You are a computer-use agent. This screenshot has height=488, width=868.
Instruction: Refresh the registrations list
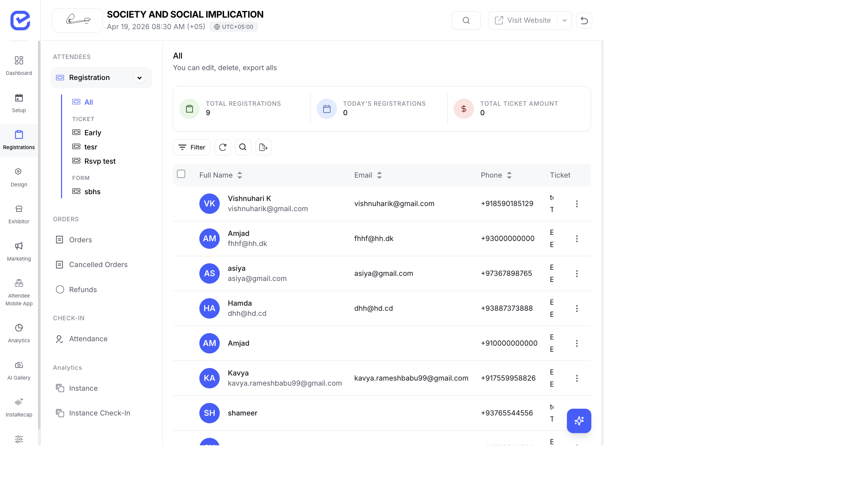point(222,147)
